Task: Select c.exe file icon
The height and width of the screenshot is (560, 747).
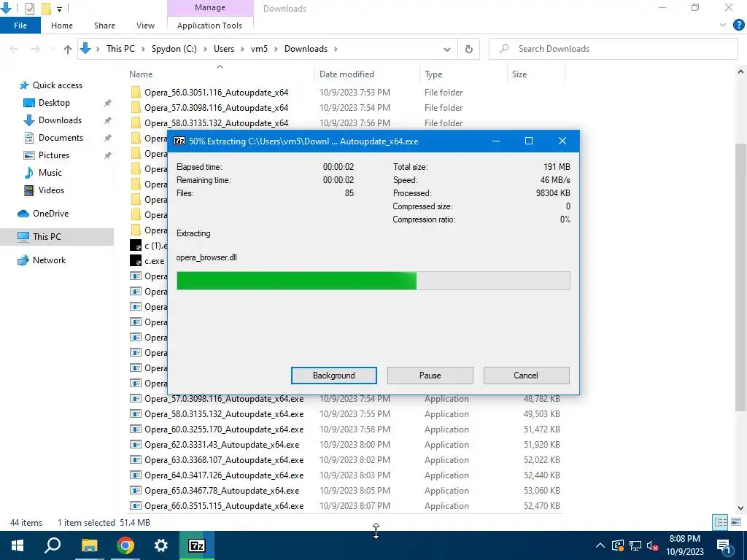Action: (135, 261)
